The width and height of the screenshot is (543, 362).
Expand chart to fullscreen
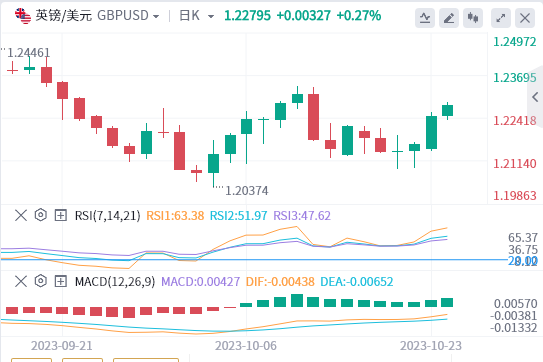pyautogui.click(x=501, y=18)
